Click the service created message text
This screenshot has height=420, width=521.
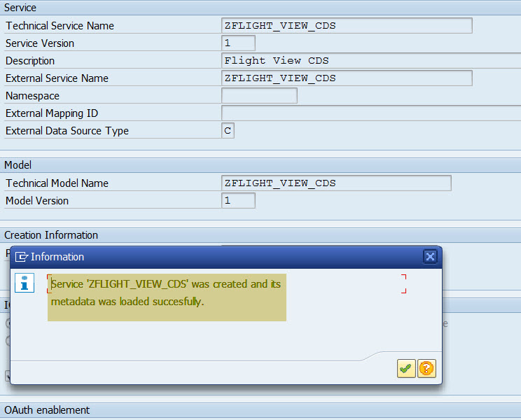tap(166, 293)
